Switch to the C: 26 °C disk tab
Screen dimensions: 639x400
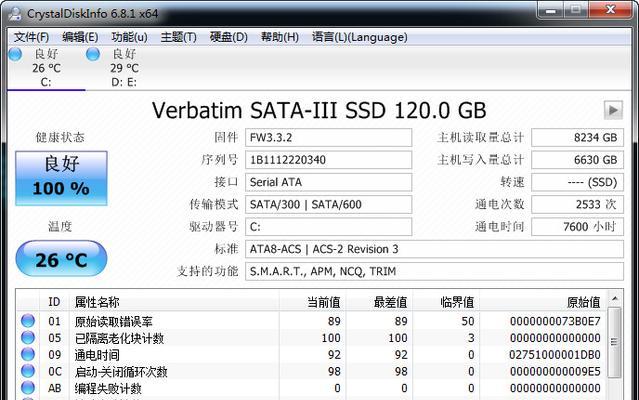point(46,68)
